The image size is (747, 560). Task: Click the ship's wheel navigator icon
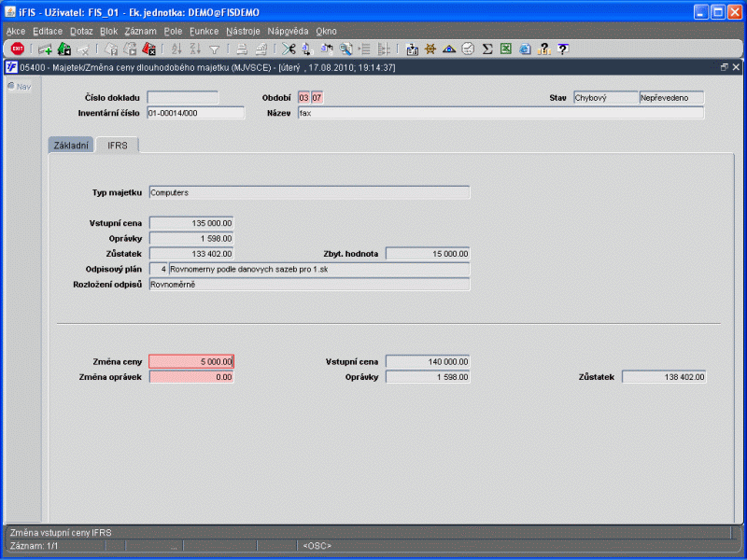click(x=430, y=49)
